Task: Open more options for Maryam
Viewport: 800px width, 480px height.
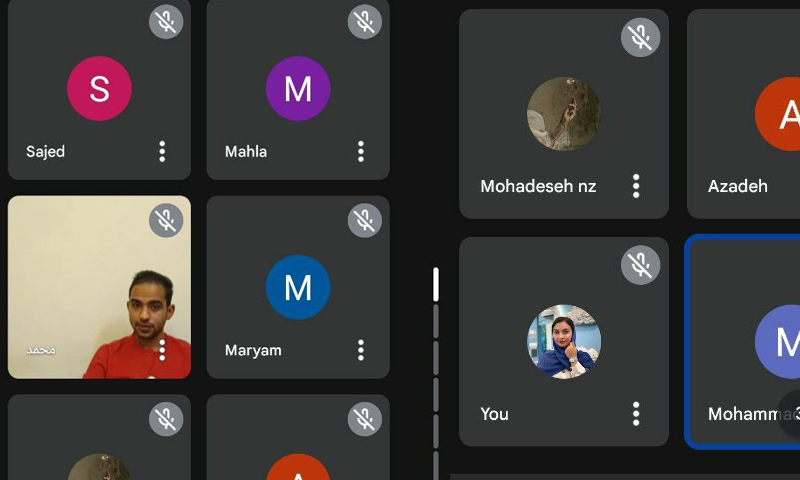Action: (x=361, y=350)
